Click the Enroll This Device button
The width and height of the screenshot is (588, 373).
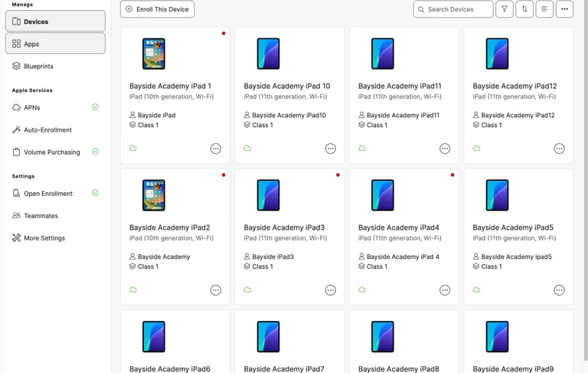pos(158,9)
